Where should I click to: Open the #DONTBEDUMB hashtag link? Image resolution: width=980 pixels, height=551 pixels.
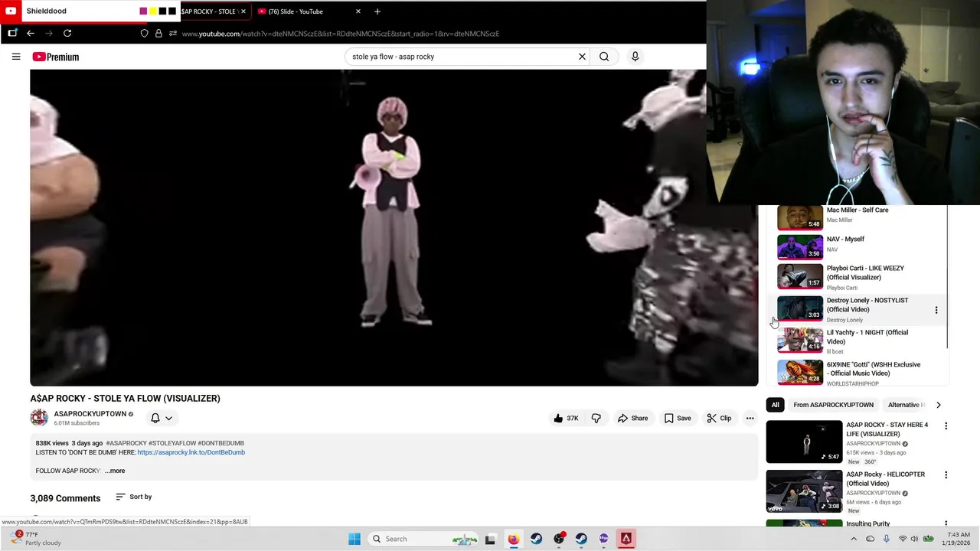click(x=220, y=443)
